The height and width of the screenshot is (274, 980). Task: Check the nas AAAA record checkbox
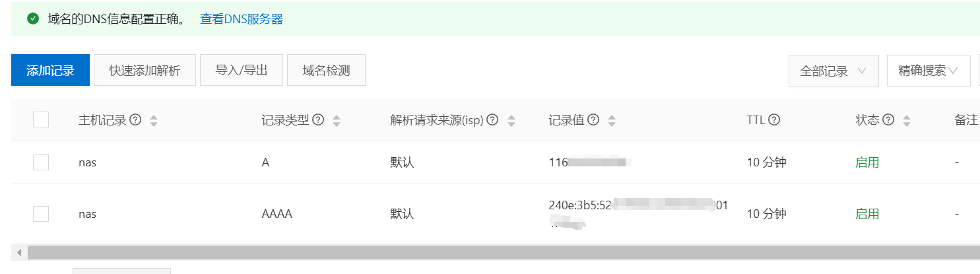pyautogui.click(x=41, y=214)
